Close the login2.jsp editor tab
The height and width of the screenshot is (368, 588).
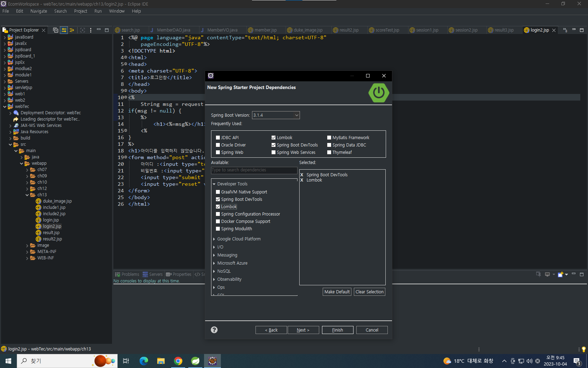point(554,30)
